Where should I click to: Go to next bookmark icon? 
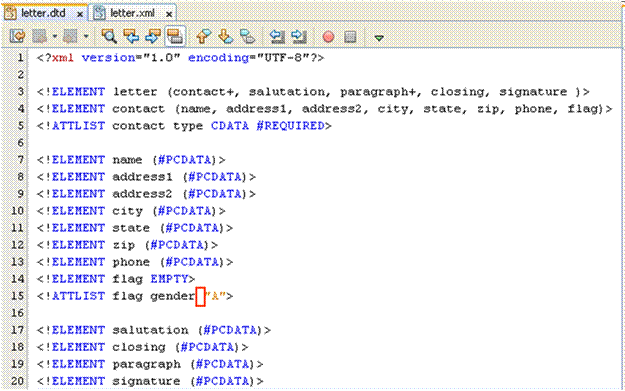tap(226, 36)
